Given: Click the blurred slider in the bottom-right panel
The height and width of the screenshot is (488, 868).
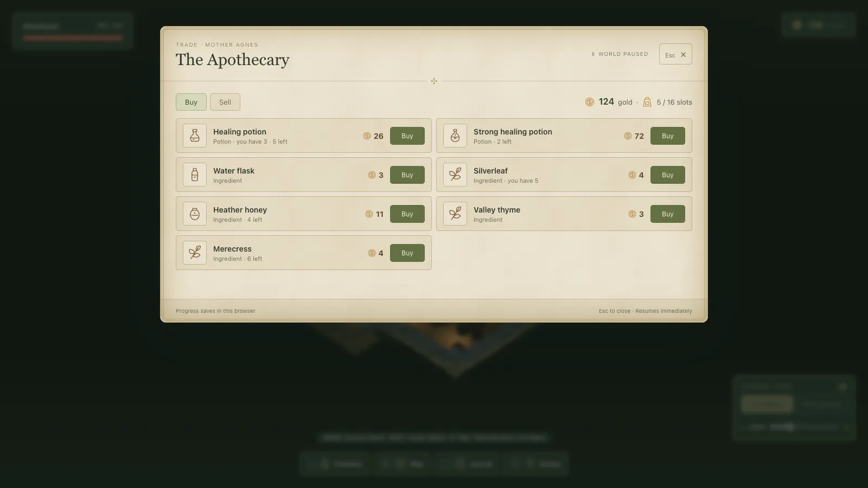Looking at the screenshot, I should click(803, 427).
